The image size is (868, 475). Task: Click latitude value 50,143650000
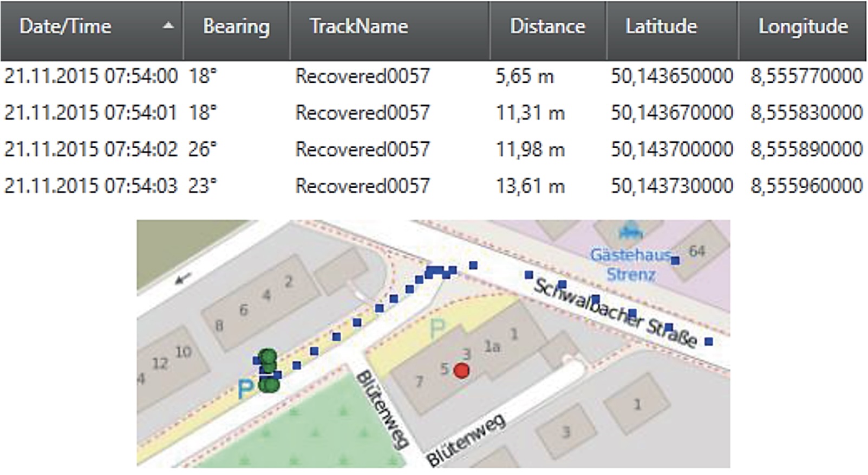pos(672,76)
